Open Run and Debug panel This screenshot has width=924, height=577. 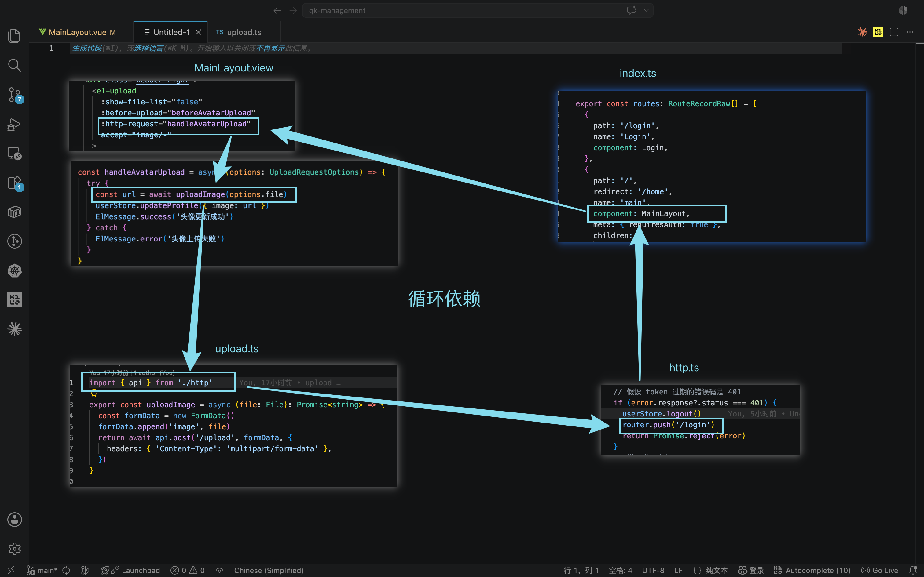point(14,124)
